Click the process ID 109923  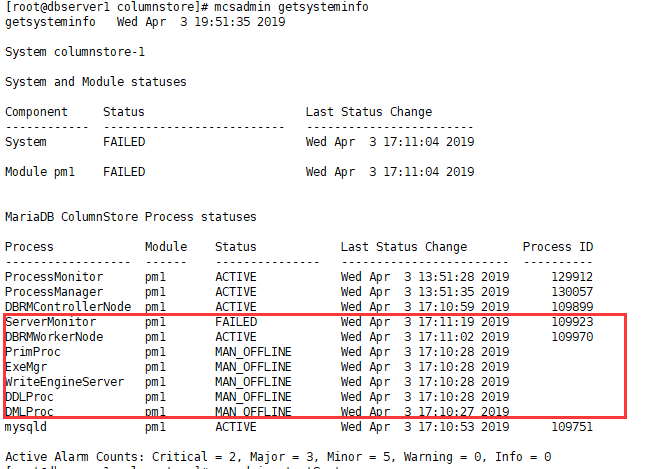(x=572, y=322)
